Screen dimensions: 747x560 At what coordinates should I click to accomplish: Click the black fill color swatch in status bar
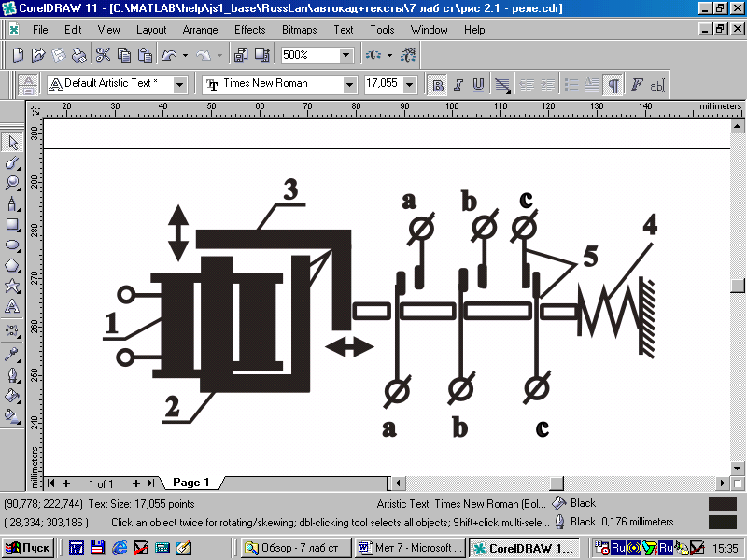click(x=722, y=504)
